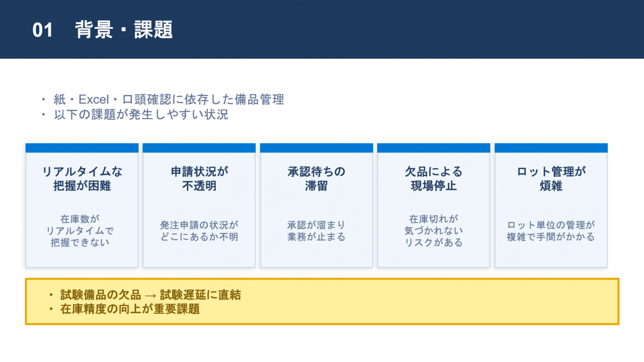Select text 試験備品の欠品 → 試験遅延に直結
The height and width of the screenshot is (362, 644).
[x=150, y=295]
